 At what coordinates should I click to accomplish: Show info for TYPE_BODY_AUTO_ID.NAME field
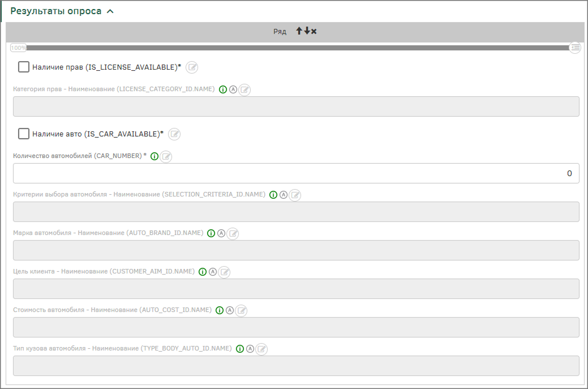[240, 349]
